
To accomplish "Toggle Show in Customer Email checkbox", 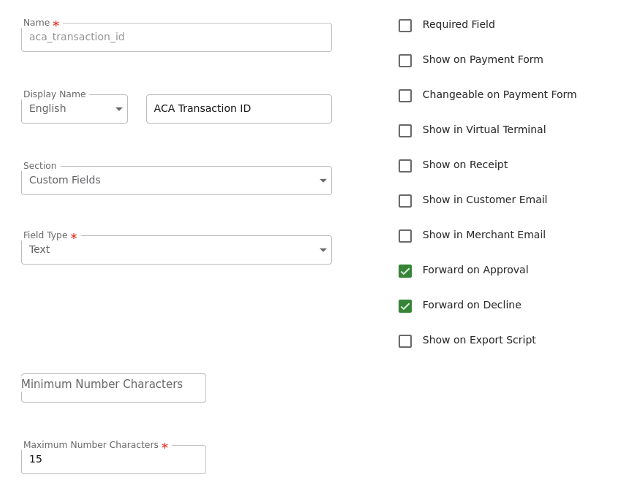I will coord(405,201).
